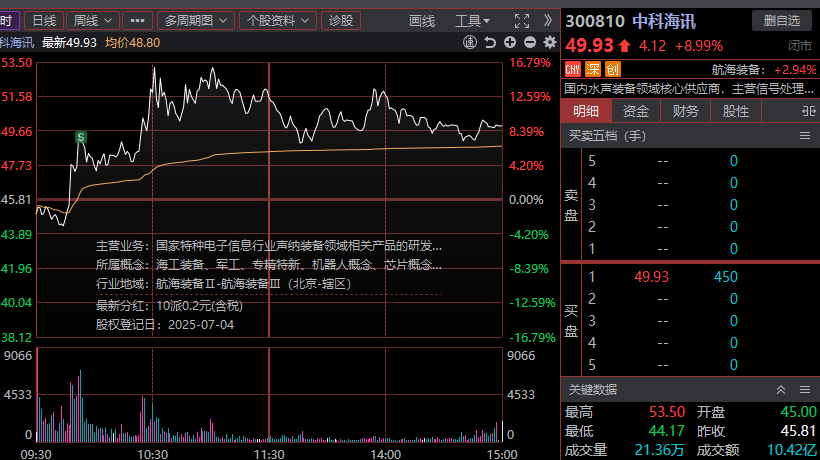
Task: Click the 昨收 value 45.81
Action: click(798, 431)
